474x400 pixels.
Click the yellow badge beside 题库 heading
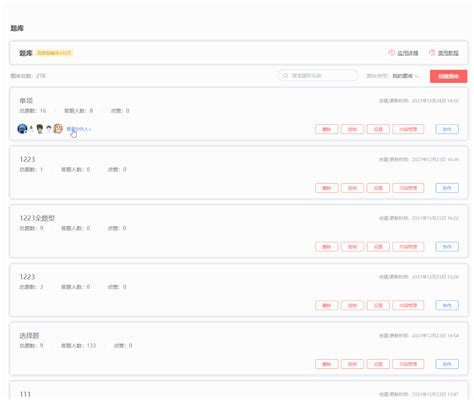54,53
